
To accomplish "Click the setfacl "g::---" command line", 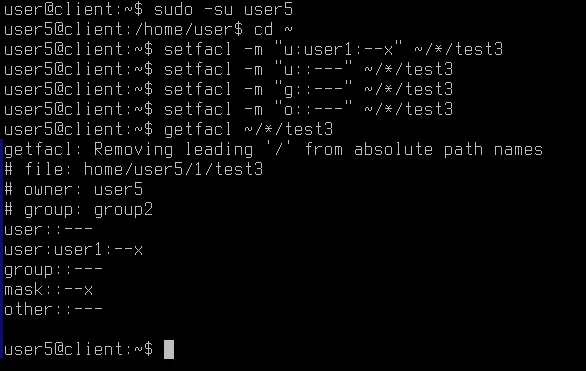I will click(x=308, y=89).
